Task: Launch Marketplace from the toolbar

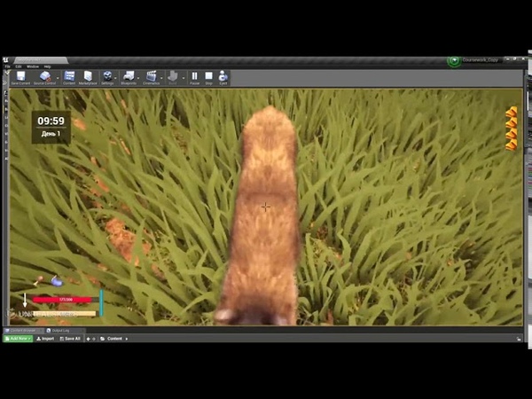Action: [88, 77]
